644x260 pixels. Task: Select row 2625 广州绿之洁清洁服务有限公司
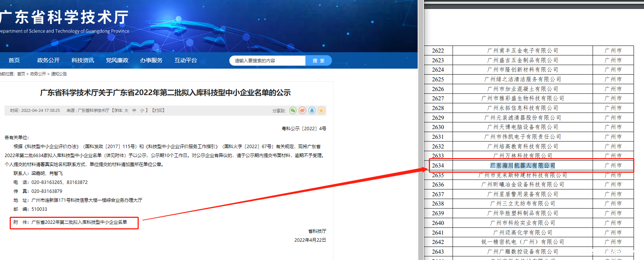coord(529,79)
